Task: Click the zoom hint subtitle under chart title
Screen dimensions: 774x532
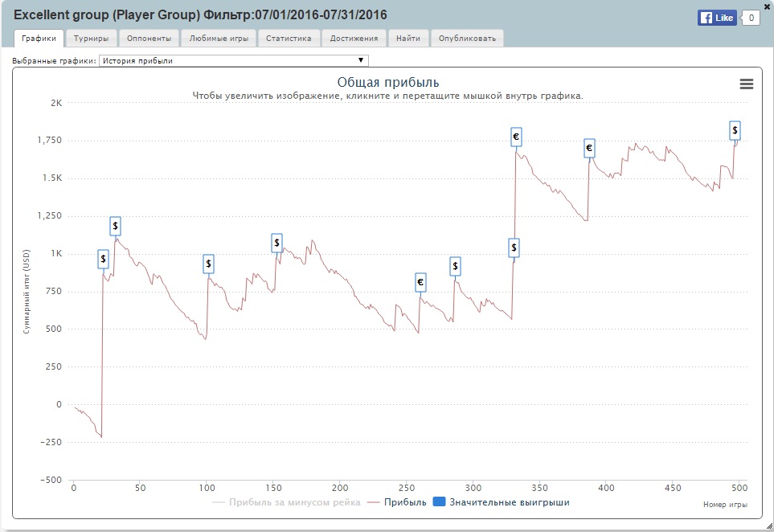Action: click(x=388, y=96)
